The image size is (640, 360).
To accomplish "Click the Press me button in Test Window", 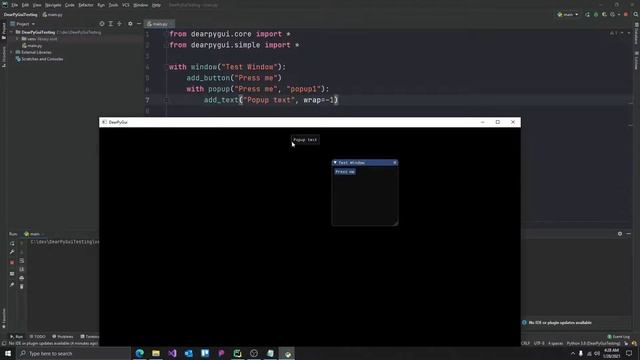I will tap(345, 172).
